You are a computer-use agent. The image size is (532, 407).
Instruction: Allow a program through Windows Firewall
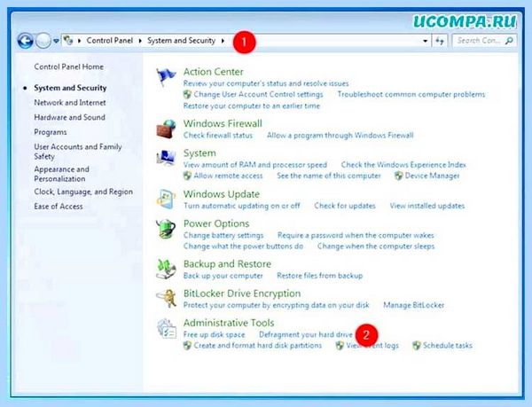(340, 136)
